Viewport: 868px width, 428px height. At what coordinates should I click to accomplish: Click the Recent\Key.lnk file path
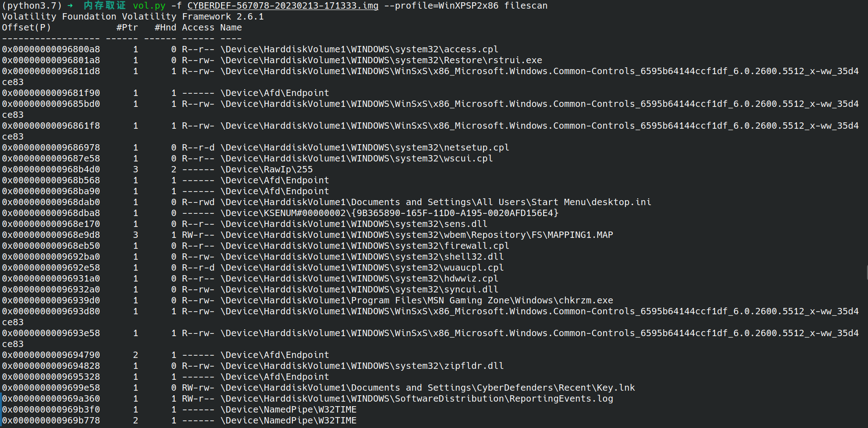coord(427,388)
